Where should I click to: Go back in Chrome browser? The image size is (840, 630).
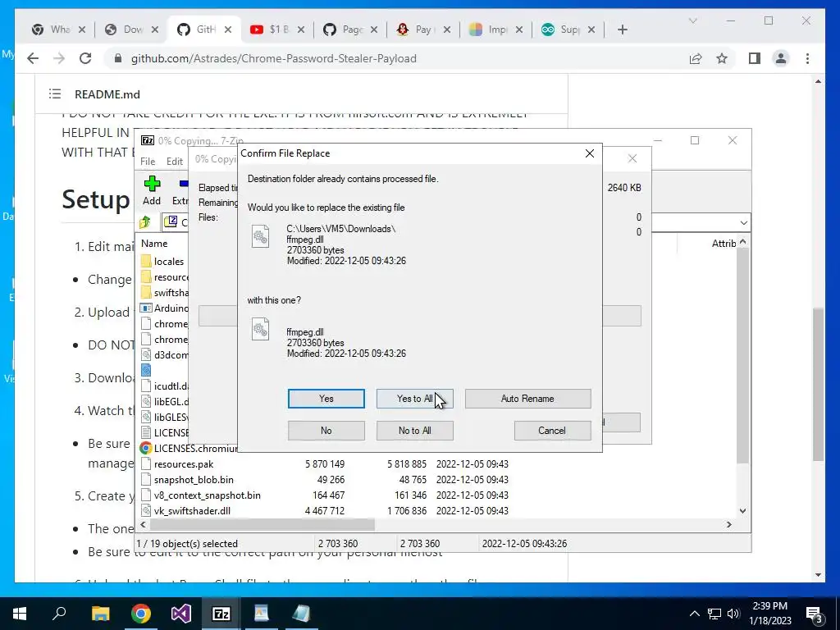33,58
